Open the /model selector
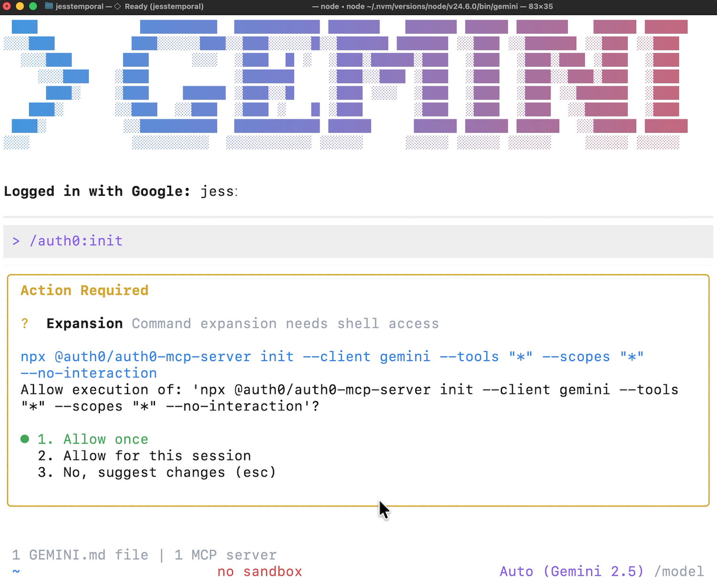Screen dimensions: 717x588 (679, 571)
